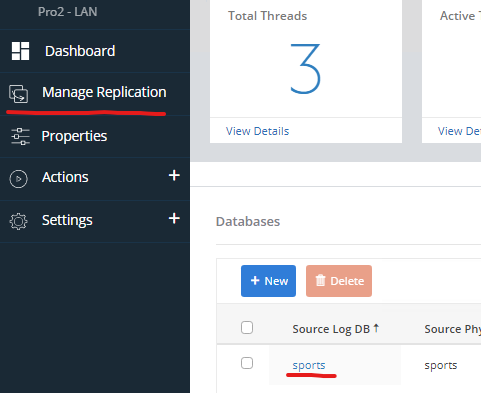481x393 pixels.
Task: Expand the Actions submenu with plus
Action: pos(174,175)
